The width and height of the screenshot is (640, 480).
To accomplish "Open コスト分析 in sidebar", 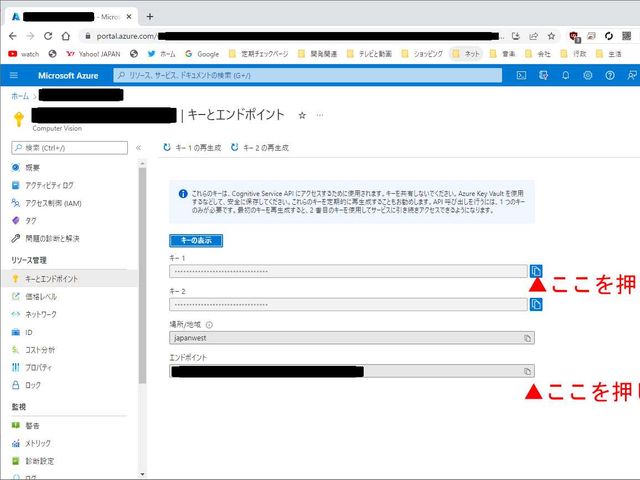I will pos(40,350).
